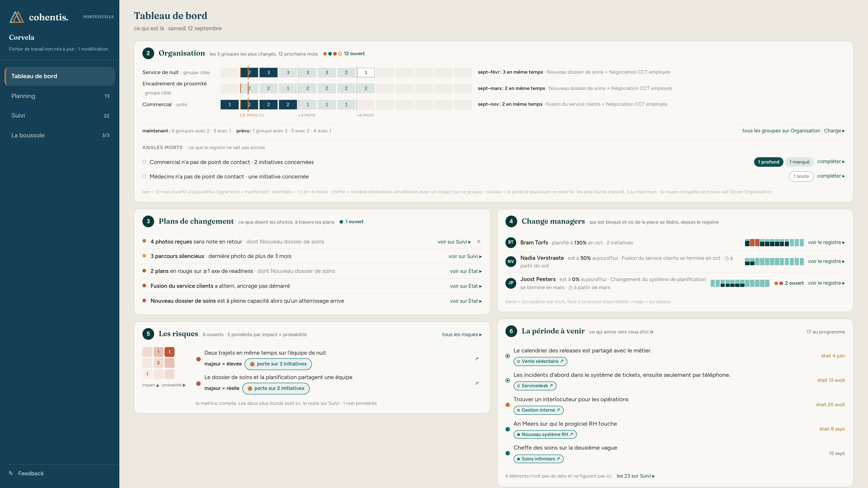Click Fichier de travail non mis à jour notice
Image resolution: width=868 pixels, height=488 pixels.
click(x=58, y=49)
